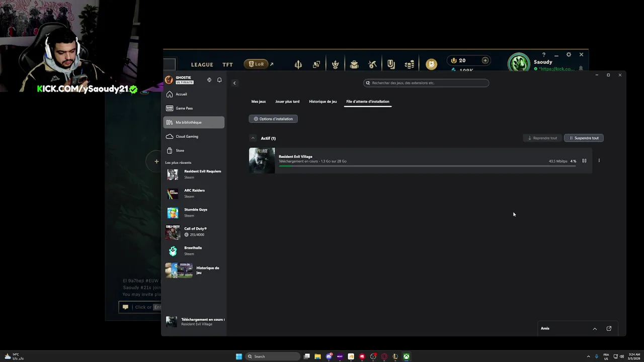Open Stumble Guys from recent list

(x=194, y=213)
